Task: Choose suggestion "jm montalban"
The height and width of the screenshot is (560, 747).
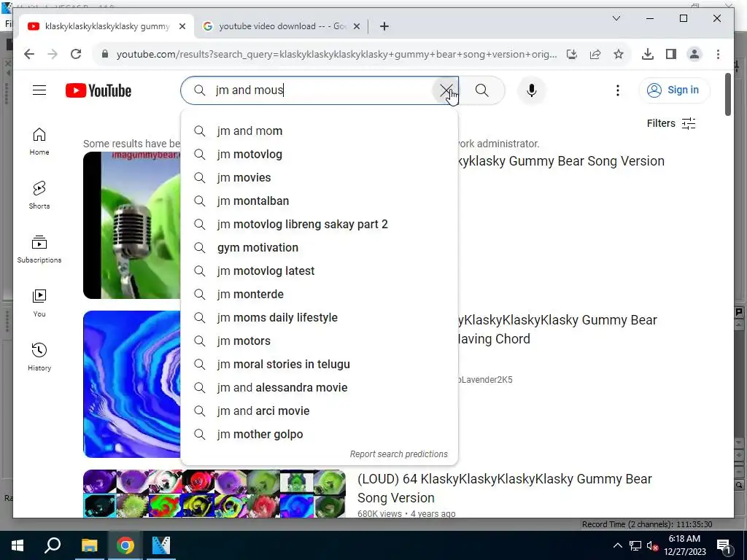Action: click(x=320, y=201)
